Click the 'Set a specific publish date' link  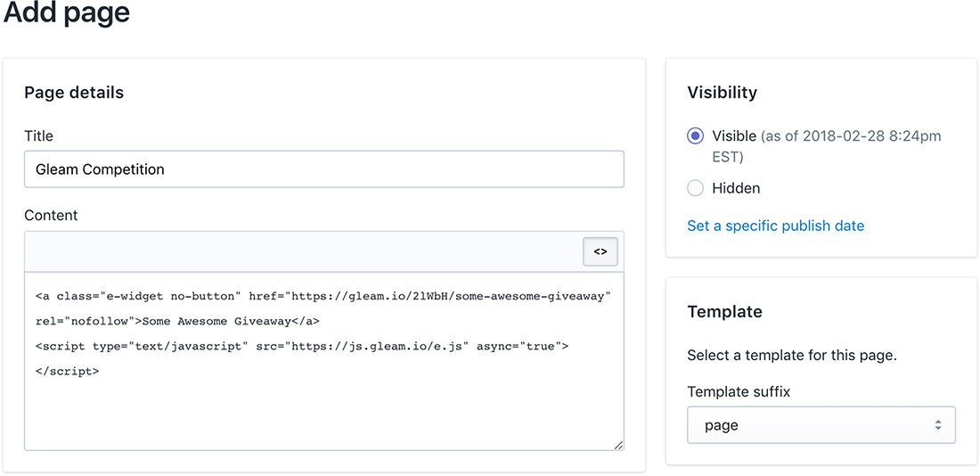pyautogui.click(x=775, y=226)
